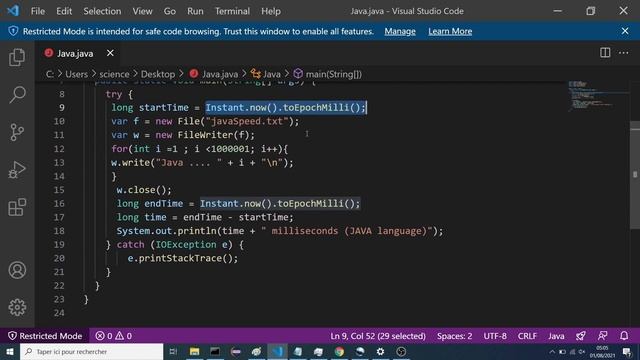640x360 pixels.
Task: Split the editor to the right
Action: (x=605, y=53)
